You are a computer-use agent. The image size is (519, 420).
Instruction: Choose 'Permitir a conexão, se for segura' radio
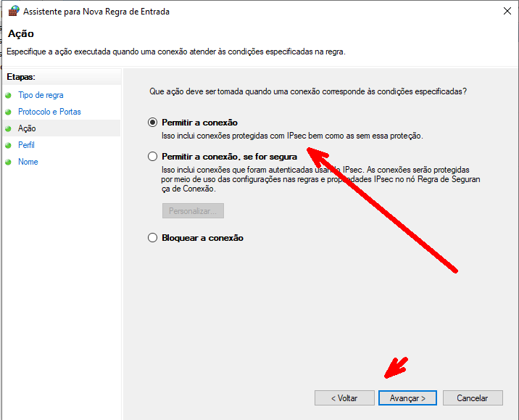[x=152, y=157]
